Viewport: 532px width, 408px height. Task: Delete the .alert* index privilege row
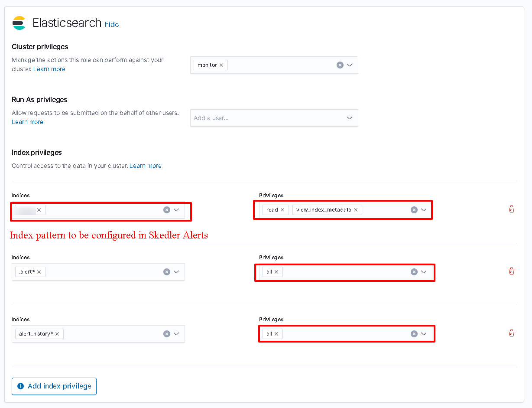[x=512, y=271]
